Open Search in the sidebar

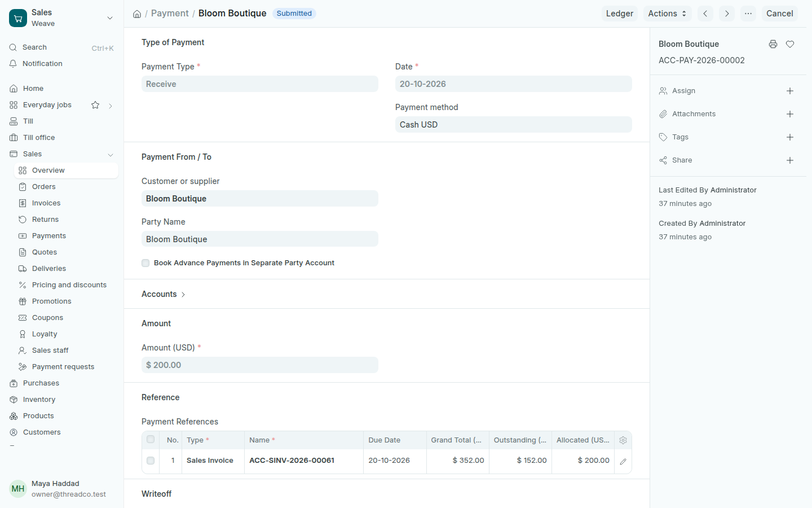62,47
